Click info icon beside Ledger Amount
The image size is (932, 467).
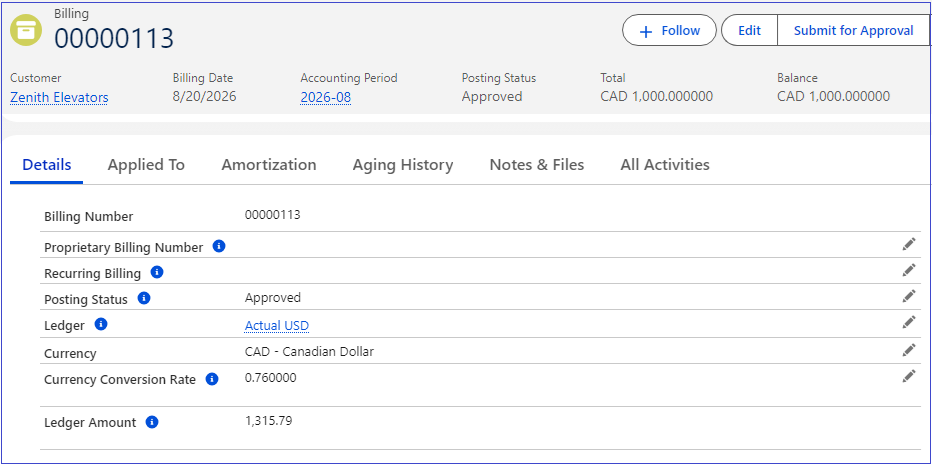(152, 422)
